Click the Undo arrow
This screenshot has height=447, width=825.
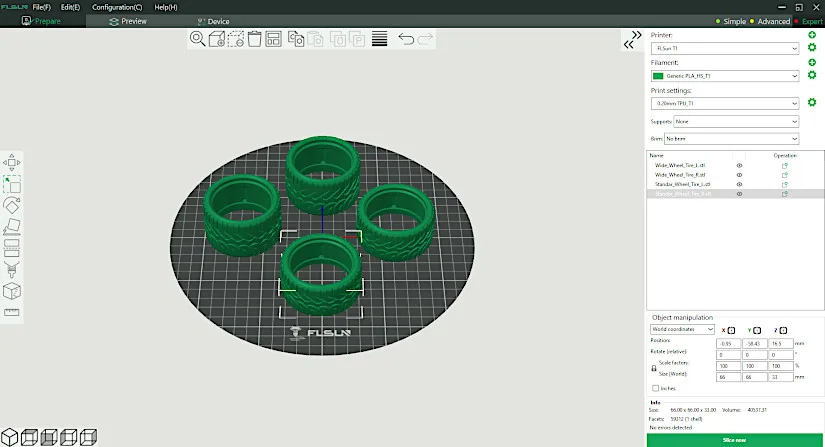(406, 39)
